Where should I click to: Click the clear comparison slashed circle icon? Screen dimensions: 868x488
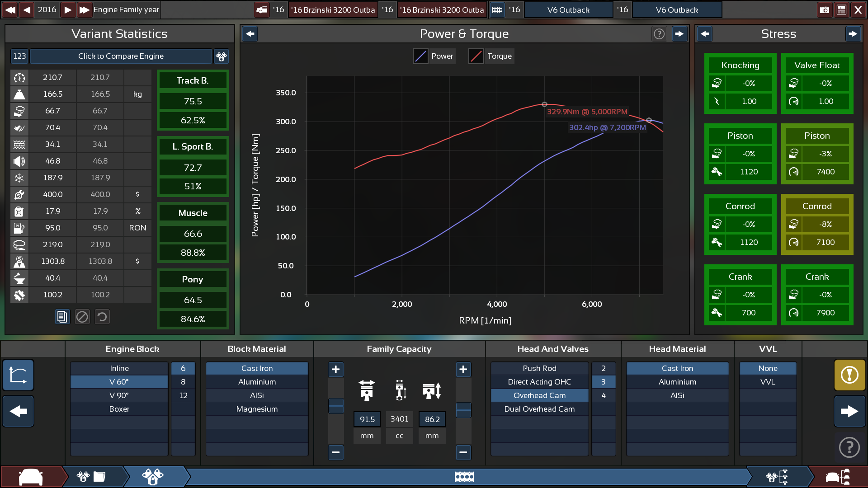tap(82, 317)
